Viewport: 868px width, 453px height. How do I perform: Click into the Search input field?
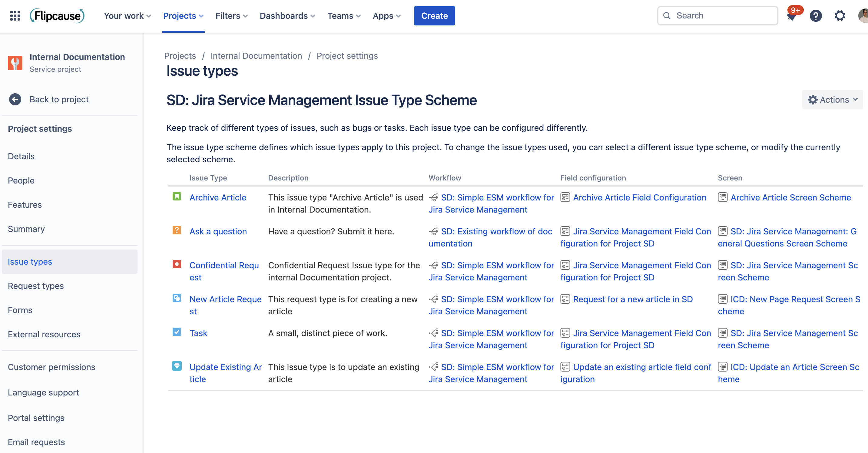click(718, 16)
